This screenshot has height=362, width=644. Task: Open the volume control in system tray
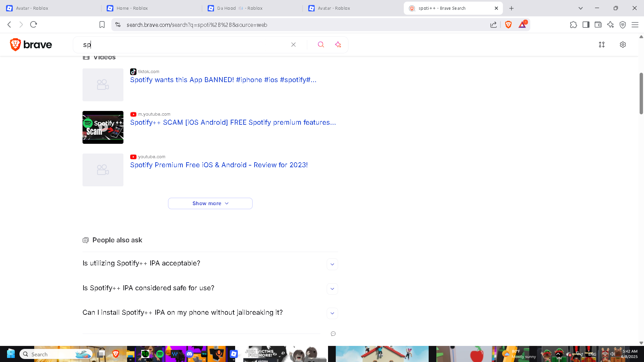tap(612, 354)
